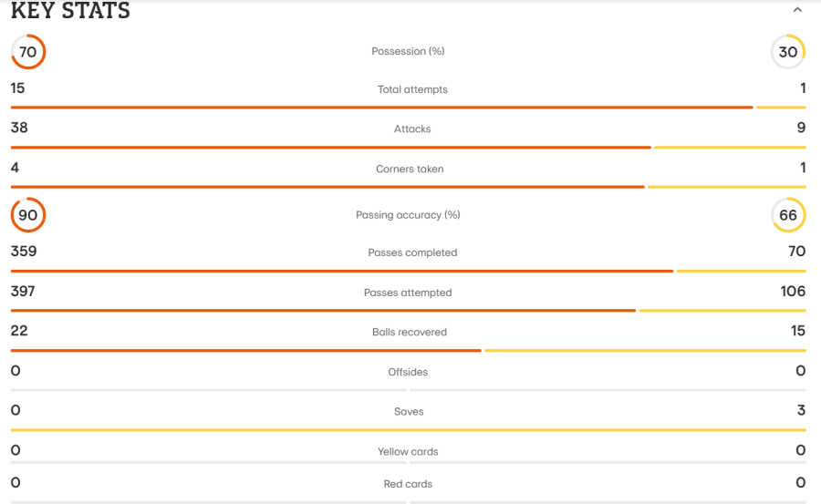Select the Corners taken label
The image size is (821, 504).
410,169
